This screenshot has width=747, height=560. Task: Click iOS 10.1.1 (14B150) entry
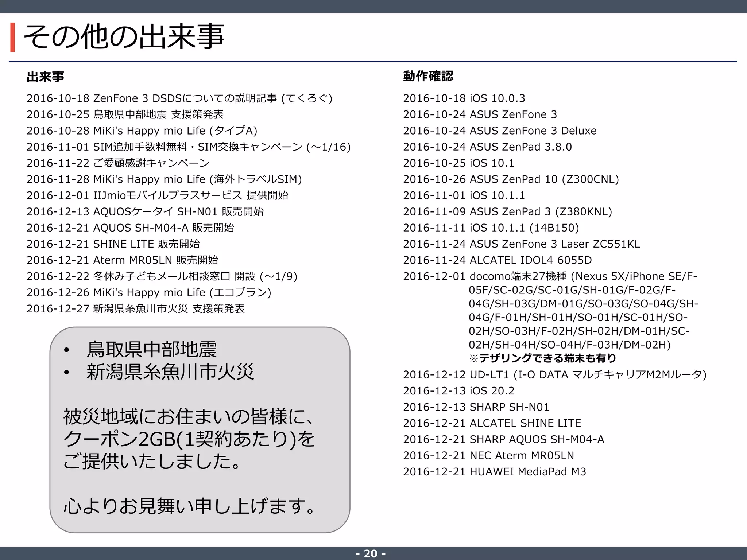pyautogui.click(x=491, y=227)
